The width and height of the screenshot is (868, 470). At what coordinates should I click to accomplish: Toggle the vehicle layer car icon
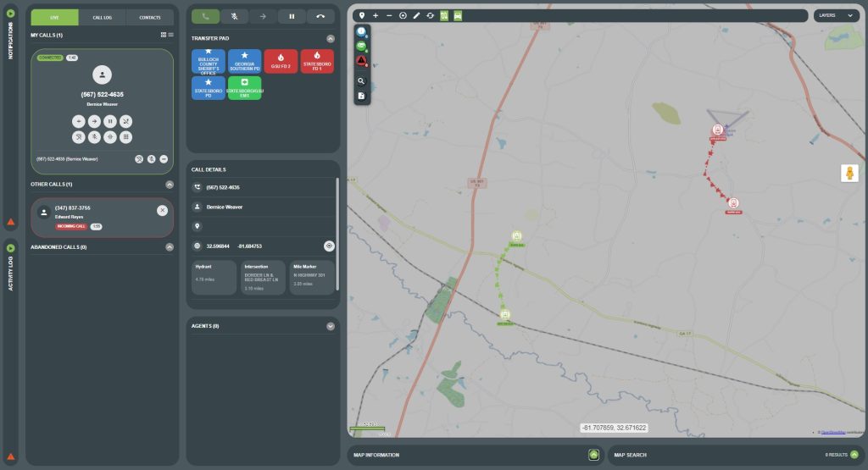458,15
